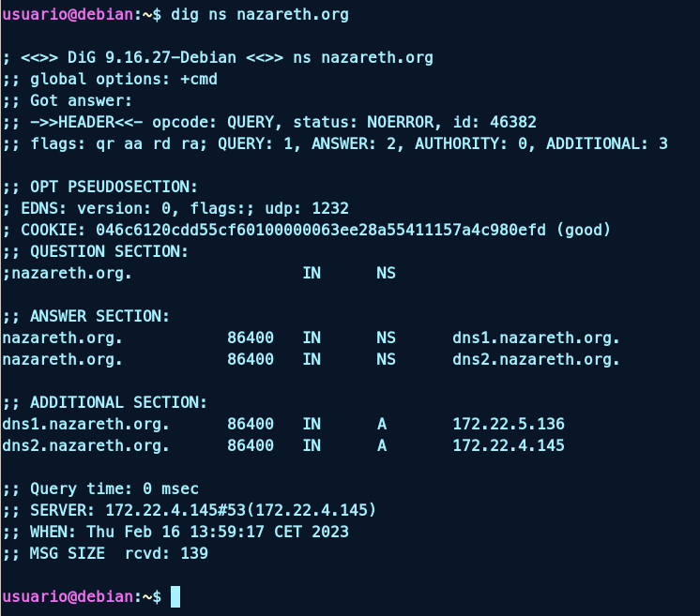Click the udp size value 1232
Screen dimensions: 700x616
[330, 208]
